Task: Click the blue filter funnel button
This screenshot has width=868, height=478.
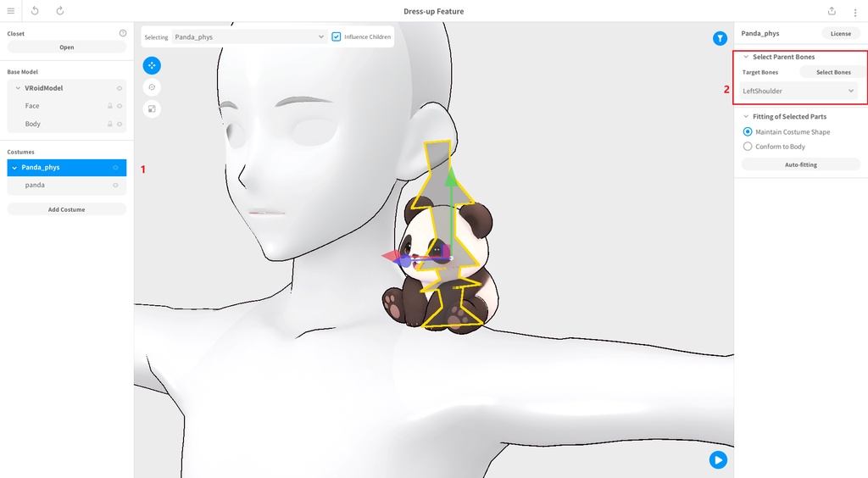Action: coord(720,38)
